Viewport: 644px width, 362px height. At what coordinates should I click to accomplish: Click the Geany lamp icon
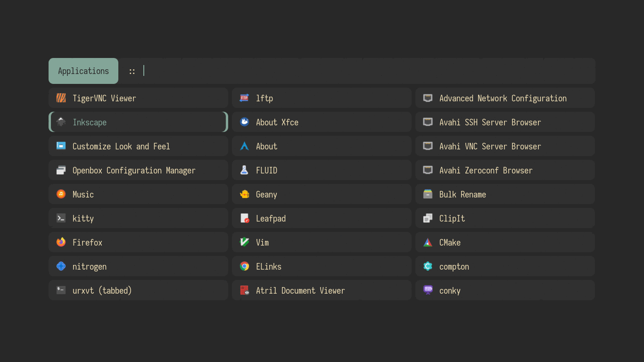tap(244, 194)
